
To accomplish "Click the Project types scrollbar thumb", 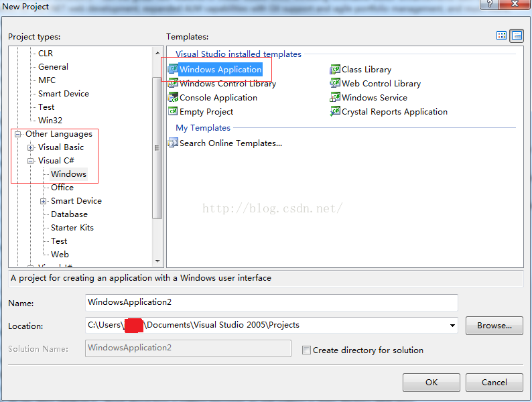I will point(157,148).
